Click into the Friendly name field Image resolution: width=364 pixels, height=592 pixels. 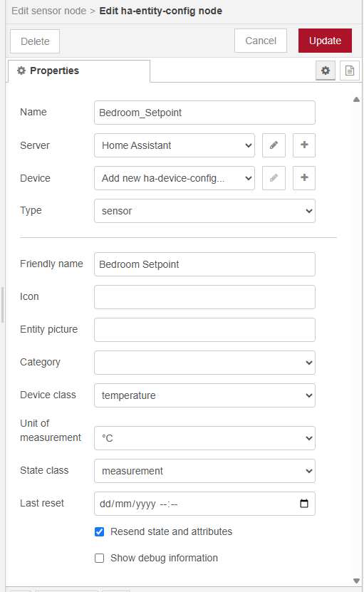coord(204,264)
